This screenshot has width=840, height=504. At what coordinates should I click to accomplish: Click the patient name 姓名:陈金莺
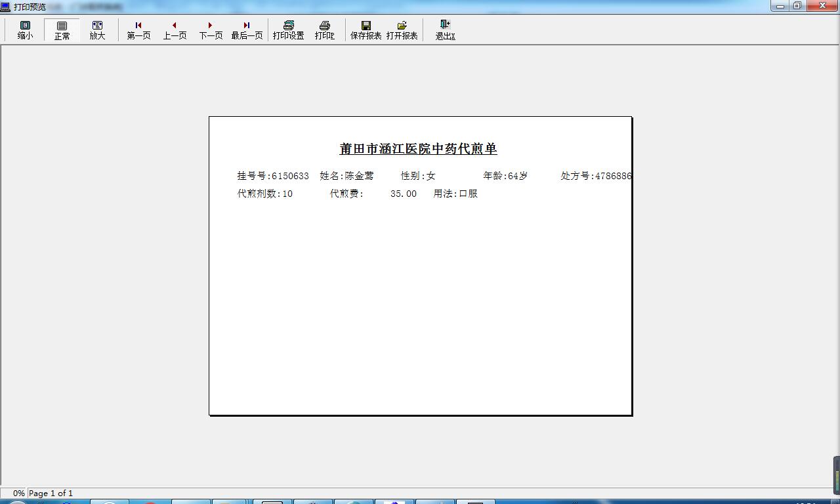pyautogui.click(x=347, y=176)
